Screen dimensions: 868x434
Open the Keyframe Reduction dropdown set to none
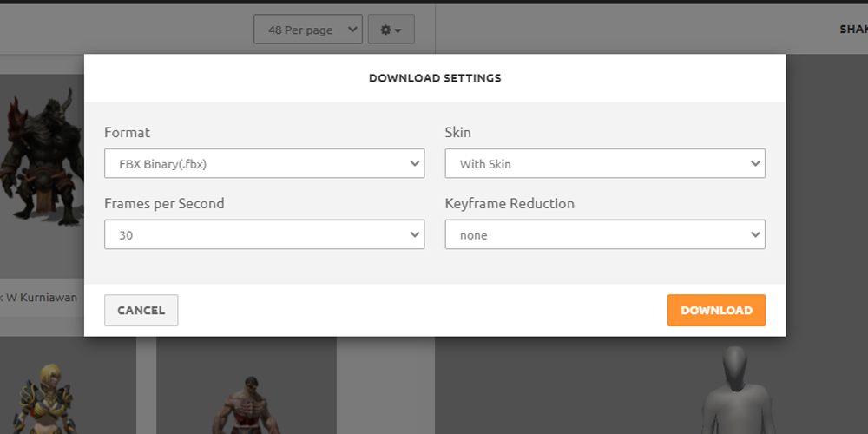604,234
